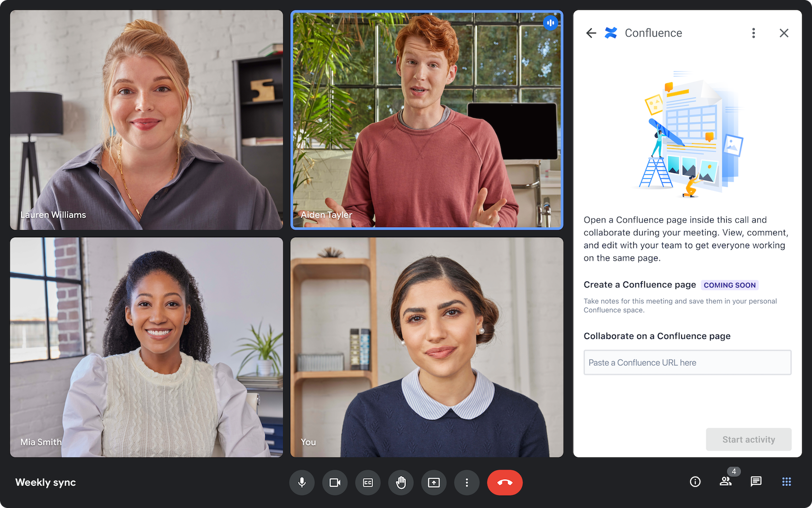Go back from the Confluence panel
The image size is (812, 508).
(x=591, y=33)
